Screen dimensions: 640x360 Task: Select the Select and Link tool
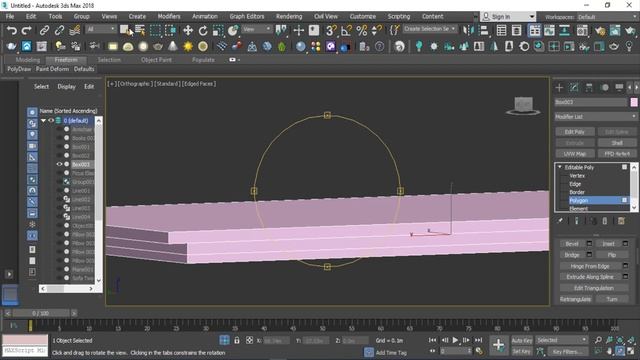click(x=44, y=31)
